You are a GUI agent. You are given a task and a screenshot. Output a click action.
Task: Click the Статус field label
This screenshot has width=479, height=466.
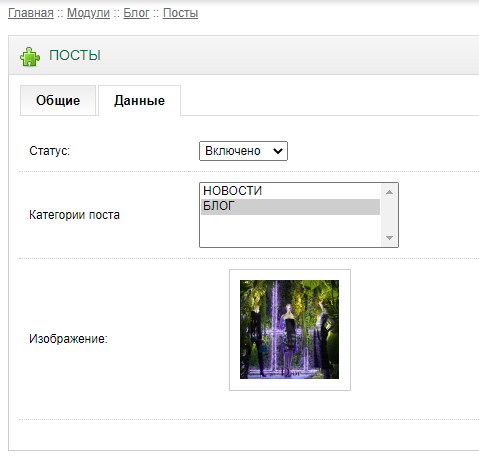pos(50,151)
